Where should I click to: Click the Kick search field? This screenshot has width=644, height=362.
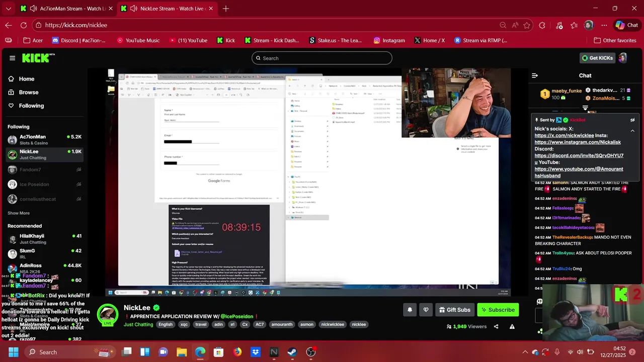[322, 58]
